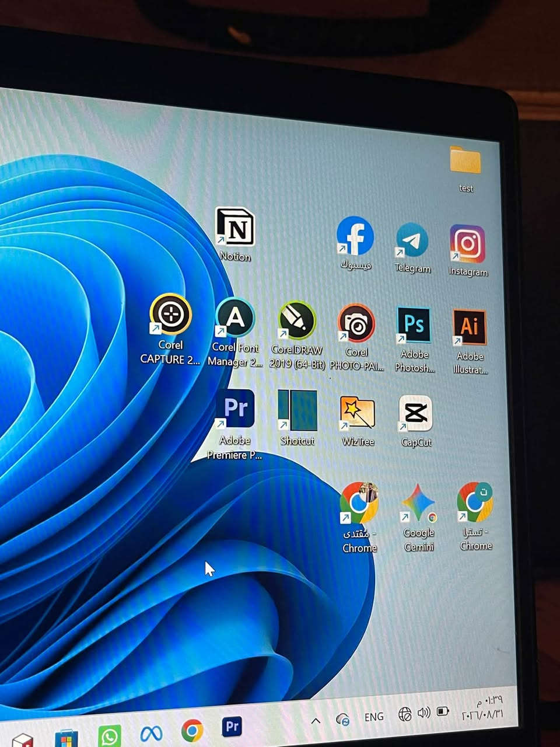Image resolution: width=560 pixels, height=747 pixels.
Task: Open Microsoft Store from the taskbar
Action: [66, 739]
